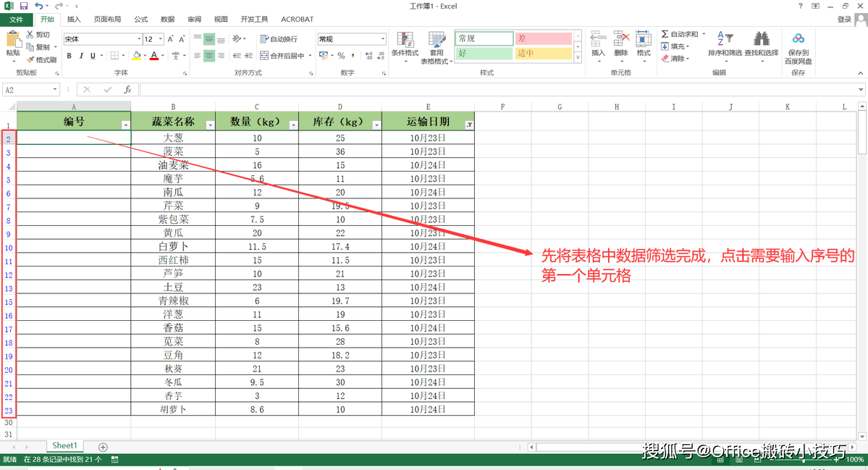Click the insert function fx icon
This screenshot has width=868, height=470.
pyautogui.click(x=127, y=90)
